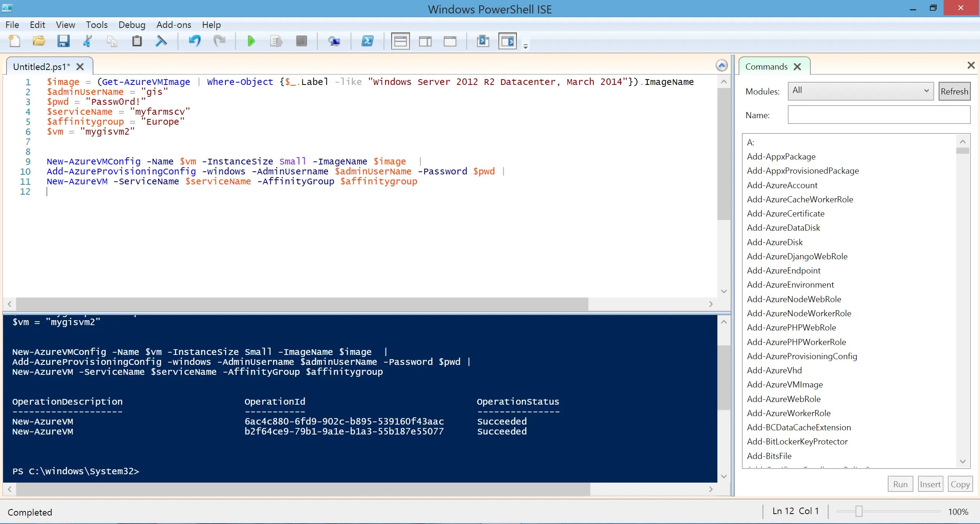Screen dimensions: 980x524
Task: Redo the last edit
Action: [x=219, y=41]
